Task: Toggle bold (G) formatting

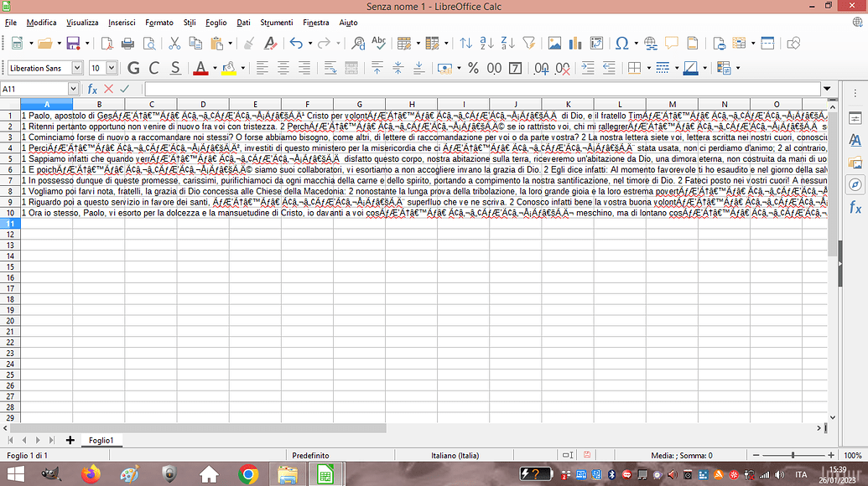Action: click(132, 68)
